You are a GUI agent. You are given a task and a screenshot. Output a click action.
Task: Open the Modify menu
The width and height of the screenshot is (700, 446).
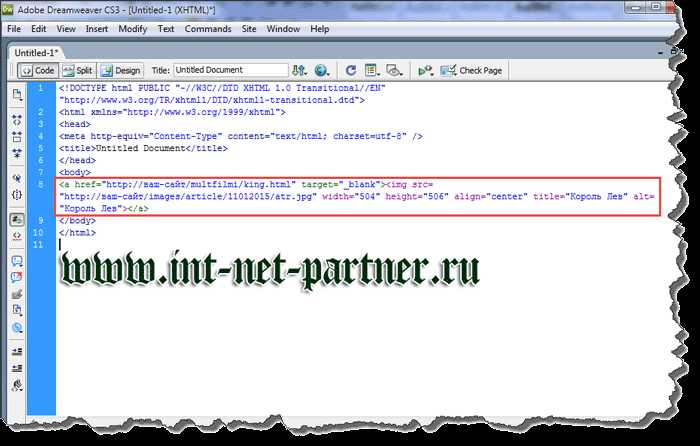pos(133,29)
